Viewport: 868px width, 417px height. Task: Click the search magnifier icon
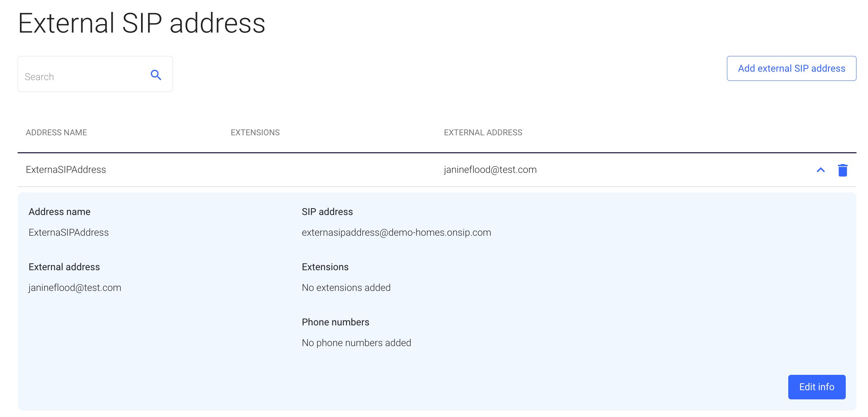click(x=156, y=75)
